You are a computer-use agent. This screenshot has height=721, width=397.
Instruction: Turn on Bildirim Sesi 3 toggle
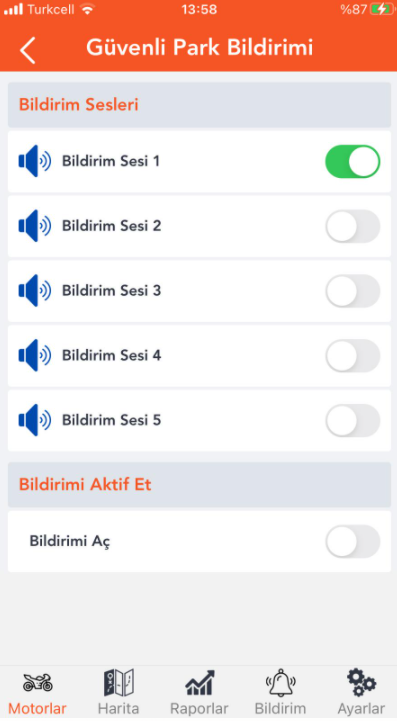tap(353, 291)
